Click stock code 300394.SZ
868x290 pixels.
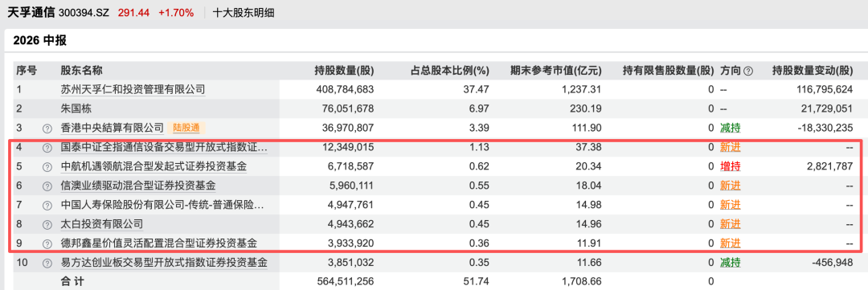pos(84,12)
